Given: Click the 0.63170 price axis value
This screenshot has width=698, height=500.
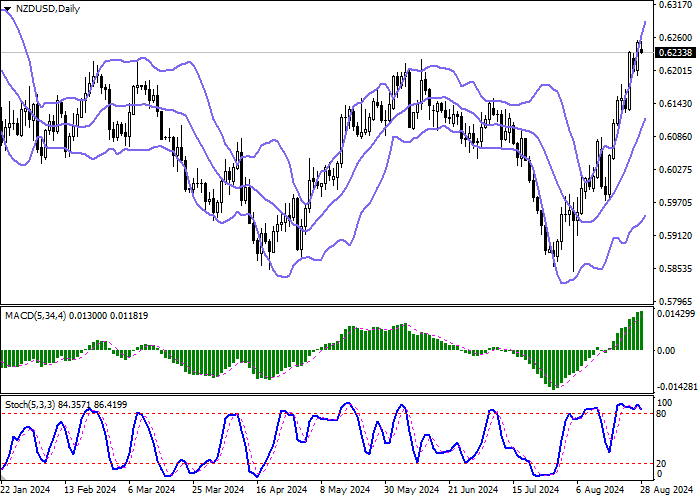Looking at the screenshot, I should pos(675,6).
